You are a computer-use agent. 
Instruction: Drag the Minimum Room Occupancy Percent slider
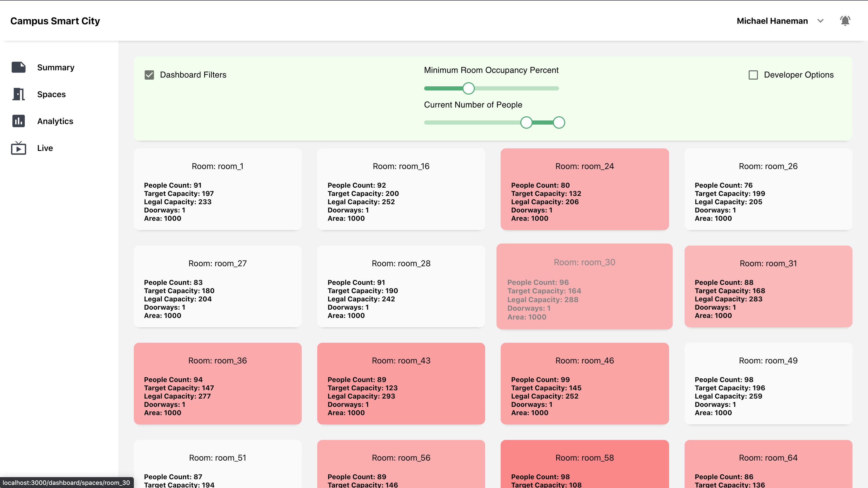[469, 88]
